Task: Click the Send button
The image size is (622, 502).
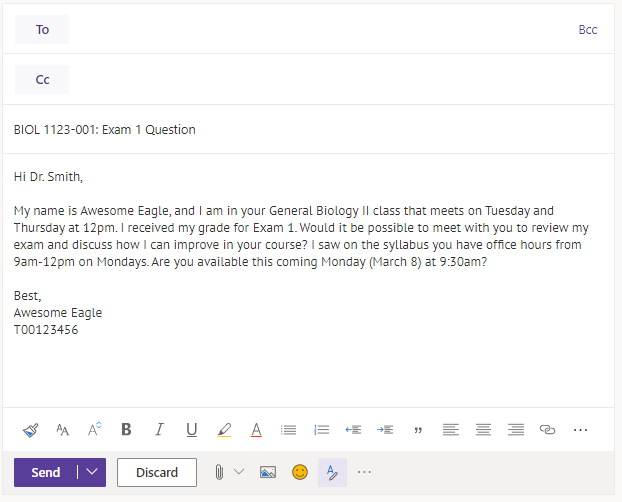Action: 46,472
